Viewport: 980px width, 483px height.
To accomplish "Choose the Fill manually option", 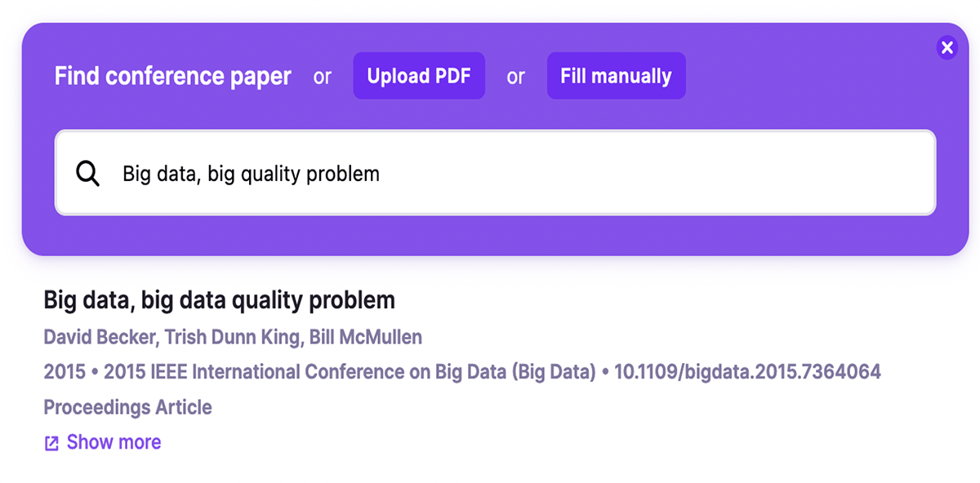I will tap(616, 76).
